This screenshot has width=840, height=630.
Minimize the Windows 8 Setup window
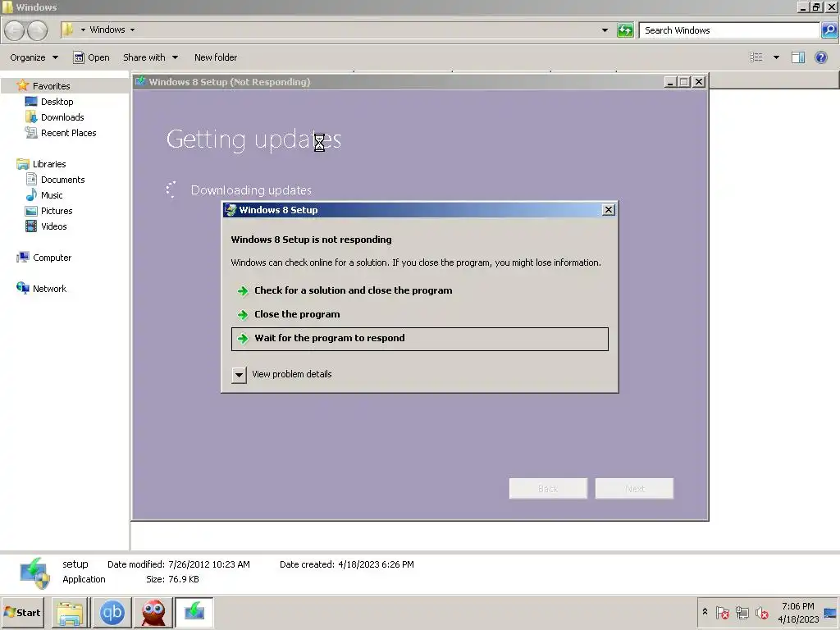[670, 82]
